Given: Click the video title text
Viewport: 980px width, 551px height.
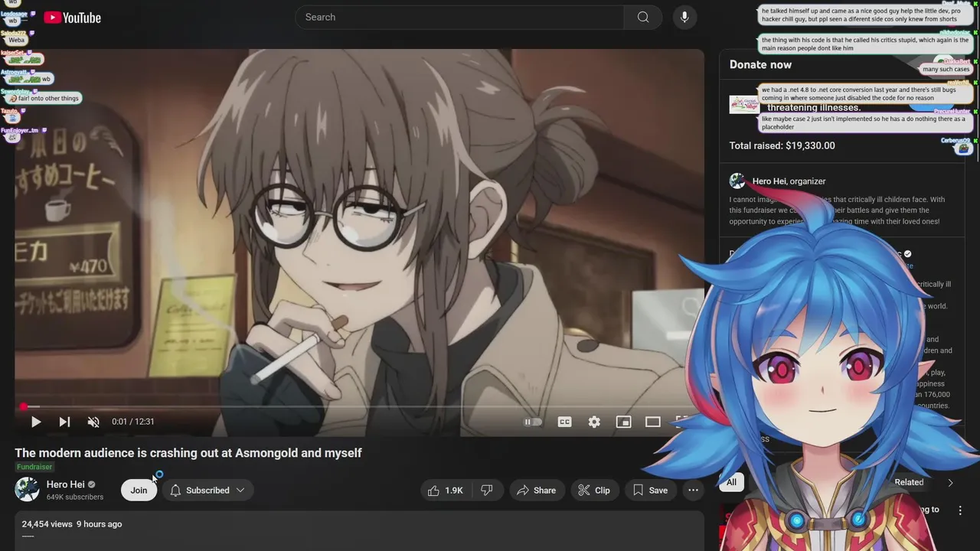Looking at the screenshot, I should (188, 453).
